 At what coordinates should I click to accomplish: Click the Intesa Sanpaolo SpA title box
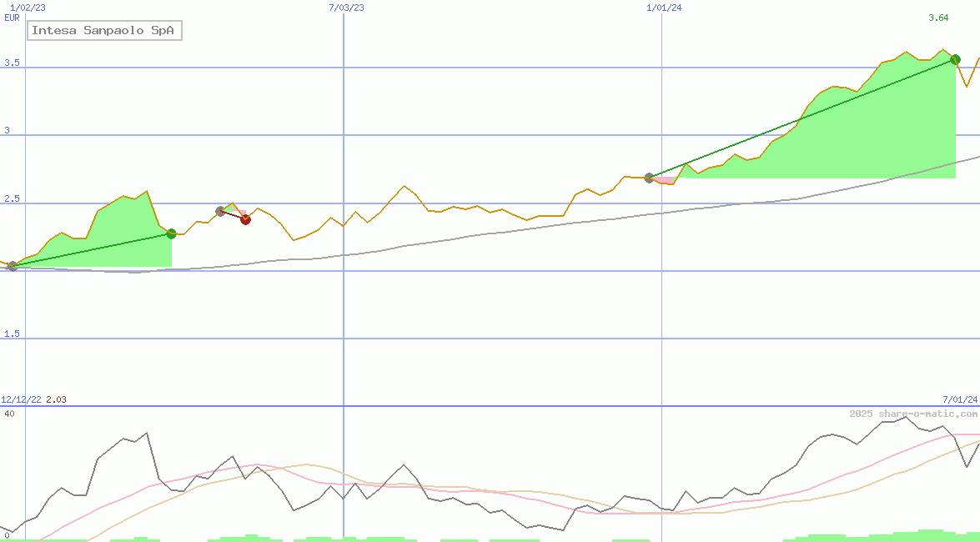pyautogui.click(x=104, y=31)
